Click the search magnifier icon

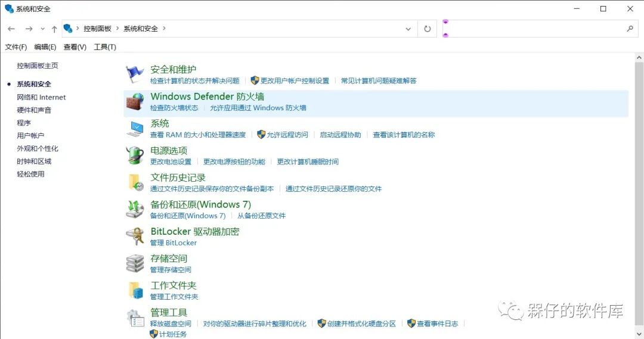pos(630,29)
